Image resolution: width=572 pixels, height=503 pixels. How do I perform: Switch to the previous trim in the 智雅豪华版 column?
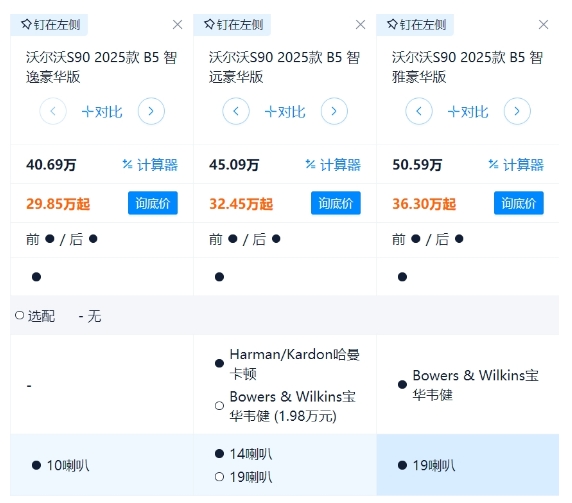419,111
